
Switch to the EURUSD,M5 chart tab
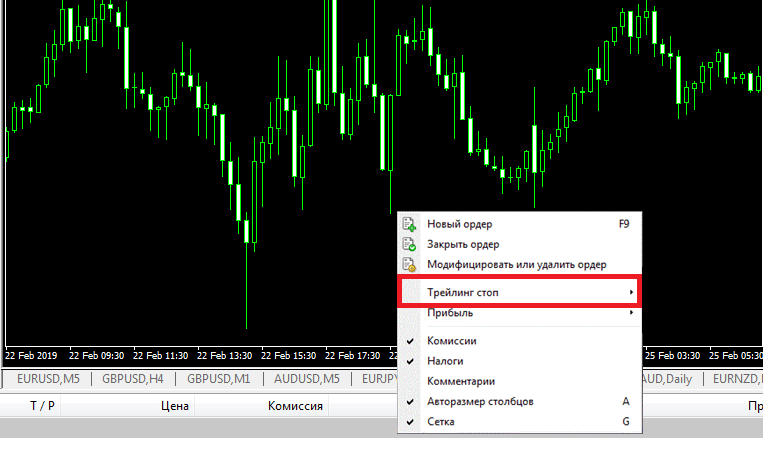[x=47, y=379]
